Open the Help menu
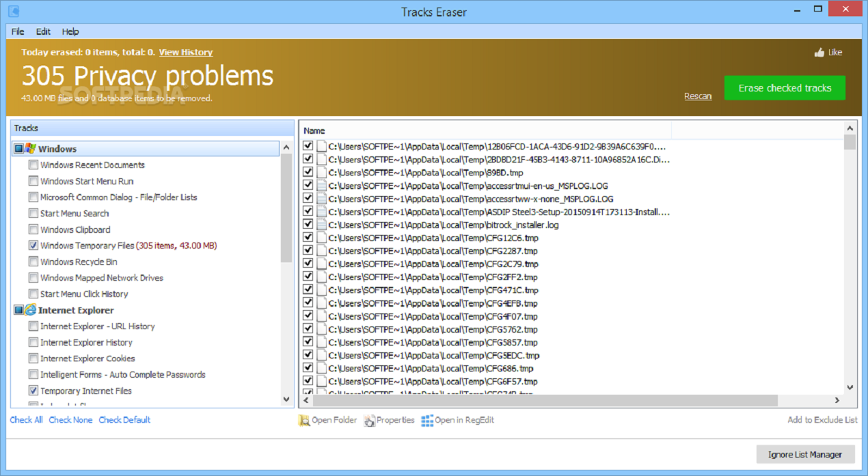 [70, 31]
